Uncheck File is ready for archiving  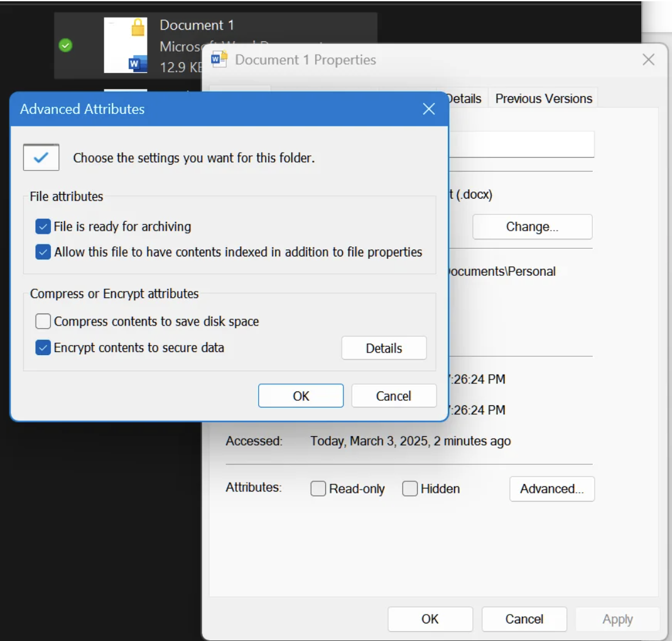pyautogui.click(x=43, y=226)
